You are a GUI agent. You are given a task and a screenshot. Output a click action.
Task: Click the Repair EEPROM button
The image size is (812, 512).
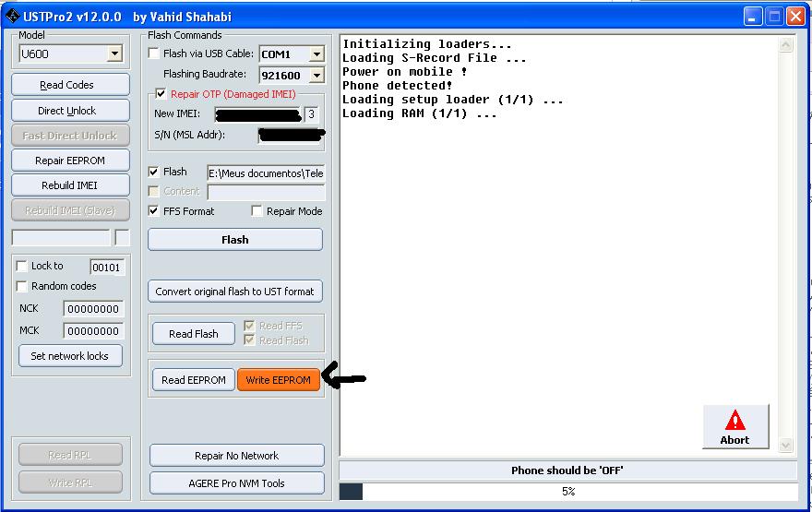pyautogui.click(x=70, y=161)
